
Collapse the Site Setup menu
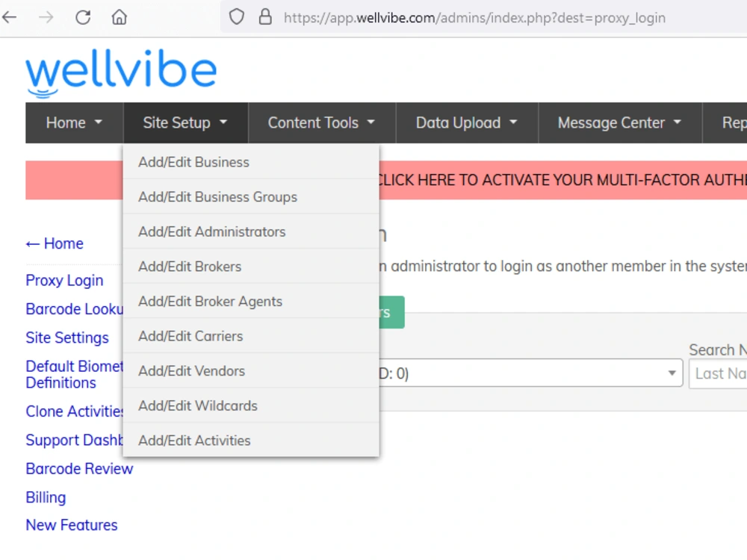(185, 123)
